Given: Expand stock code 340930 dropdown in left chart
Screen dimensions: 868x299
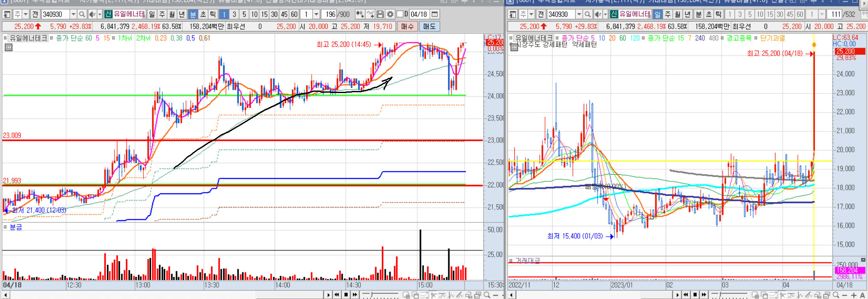Looking at the screenshot, I should pos(73,14).
